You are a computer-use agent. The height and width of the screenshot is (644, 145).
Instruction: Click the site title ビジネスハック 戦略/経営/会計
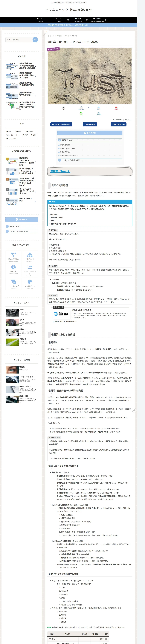pyautogui.click(x=68, y=10)
